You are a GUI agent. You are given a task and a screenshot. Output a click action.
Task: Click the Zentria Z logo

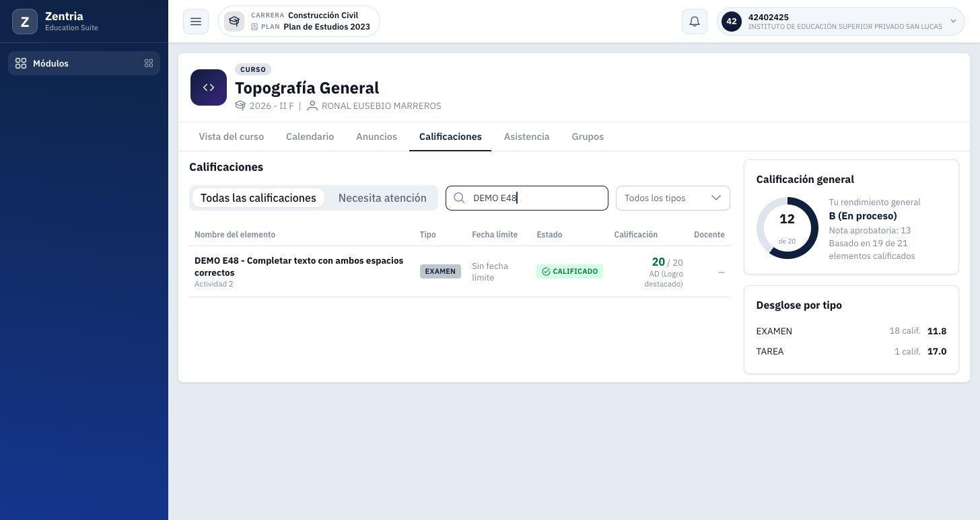(25, 22)
